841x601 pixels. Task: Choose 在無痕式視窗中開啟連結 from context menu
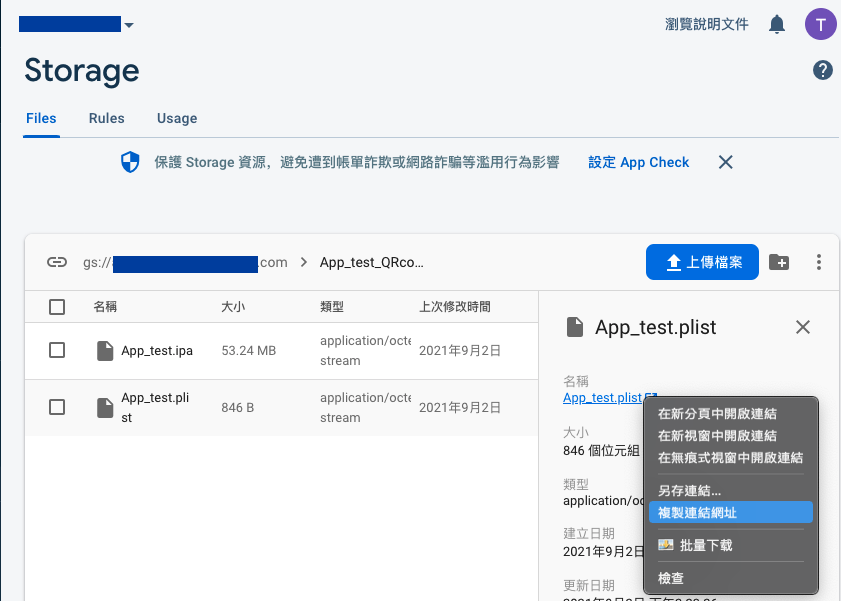(731, 458)
